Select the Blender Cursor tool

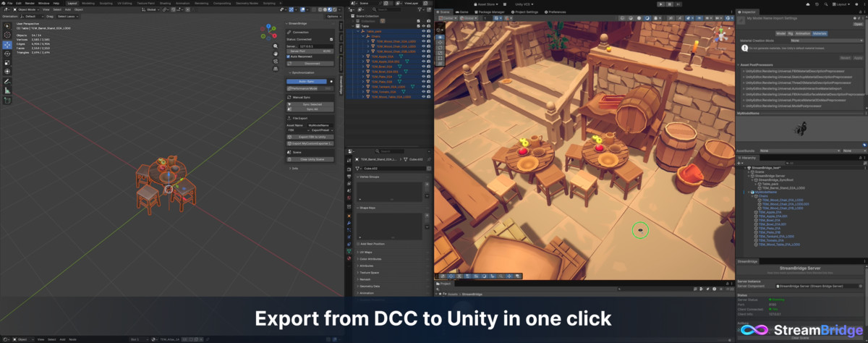pos(7,35)
